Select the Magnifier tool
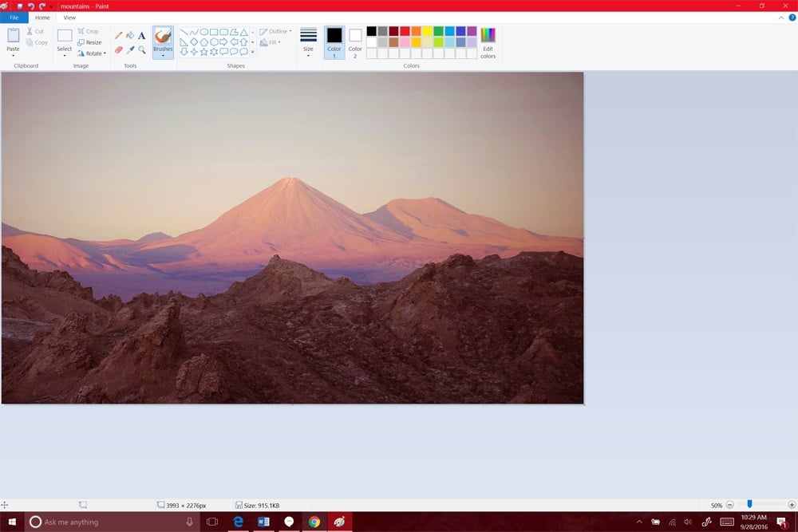798x532 pixels. click(141, 50)
